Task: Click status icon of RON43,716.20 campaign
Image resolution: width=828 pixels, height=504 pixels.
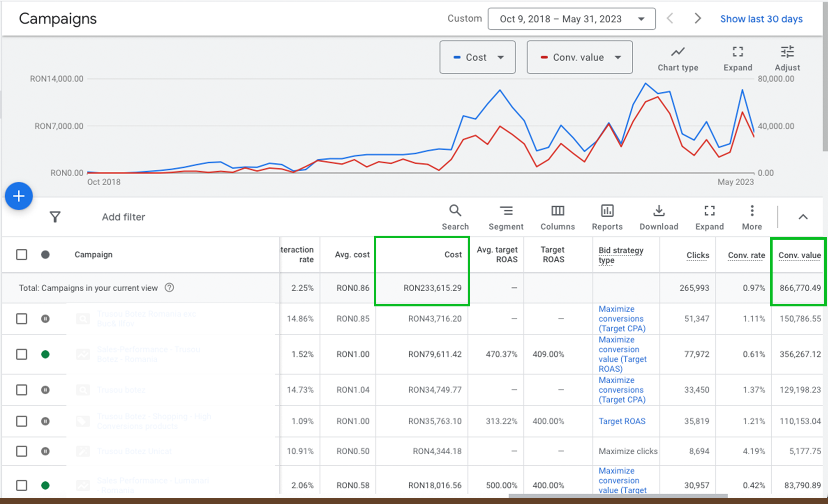Action: coord(45,318)
